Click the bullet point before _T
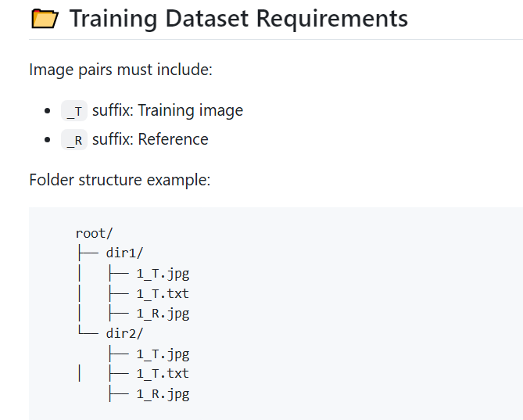523x420 pixels. [x=48, y=111]
